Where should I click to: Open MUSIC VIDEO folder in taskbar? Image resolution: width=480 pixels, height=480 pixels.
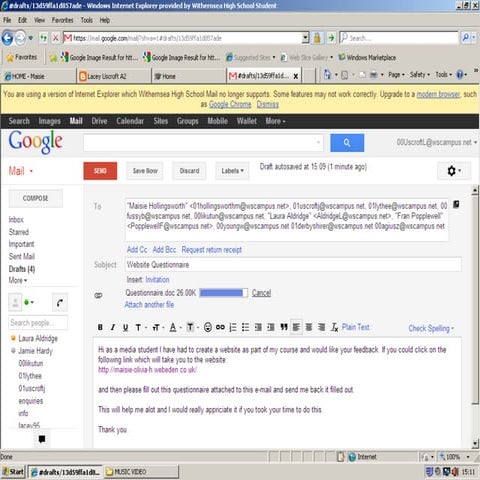142,472
